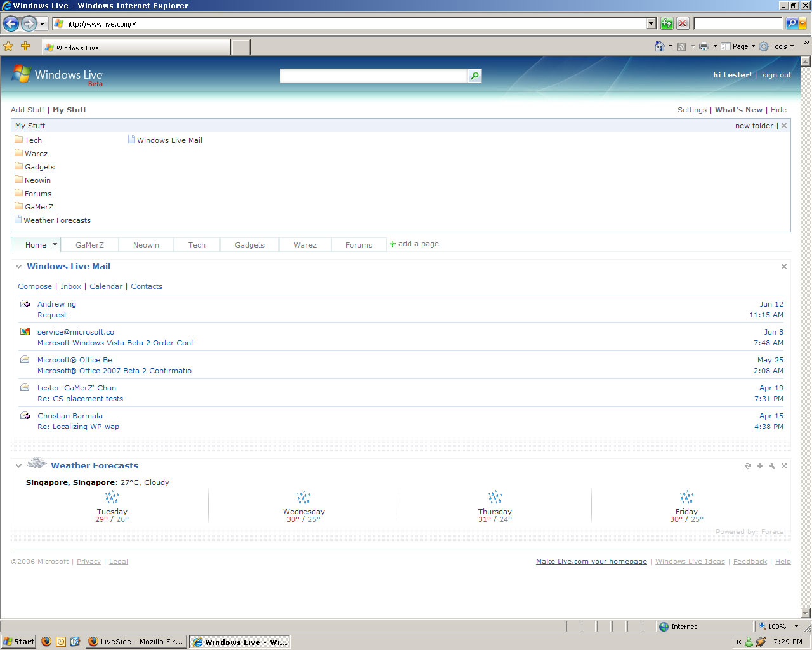Click the Favorites Center star icon
Viewport: 812px width, 650px height.
coord(8,46)
